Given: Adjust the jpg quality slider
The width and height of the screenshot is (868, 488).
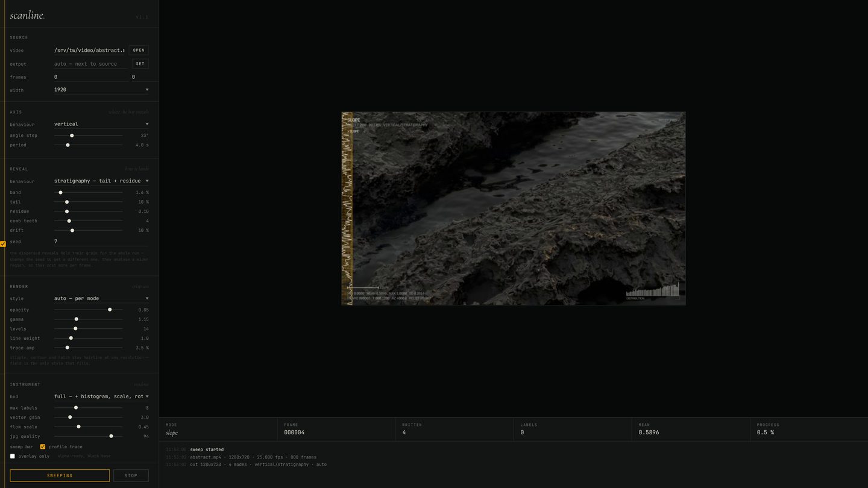Looking at the screenshot, I should (x=88, y=436).
